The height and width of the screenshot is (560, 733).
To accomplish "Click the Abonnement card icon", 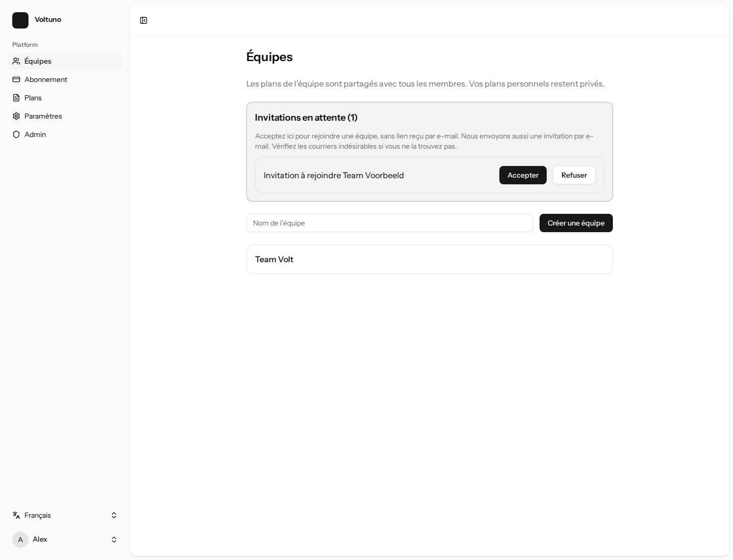I will click(x=16, y=79).
